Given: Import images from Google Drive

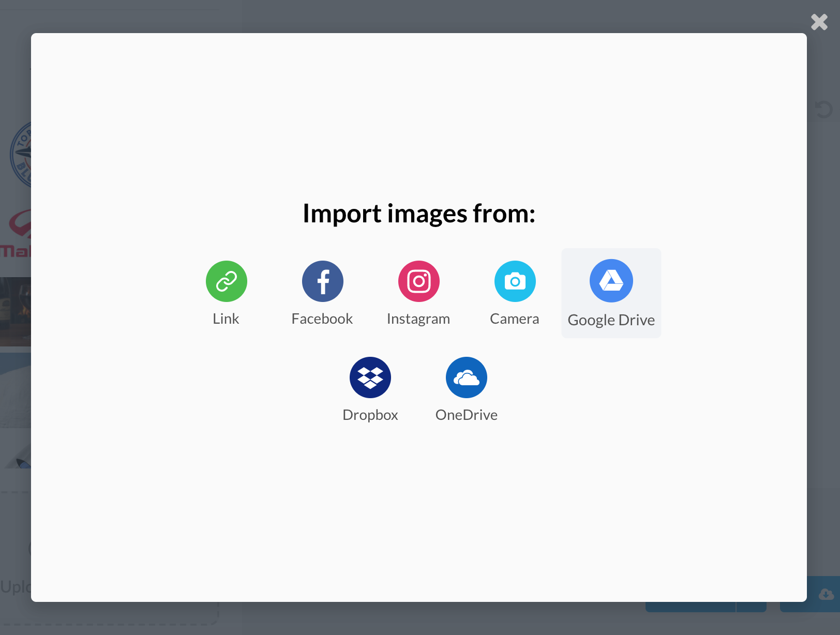Looking at the screenshot, I should pos(611,281).
